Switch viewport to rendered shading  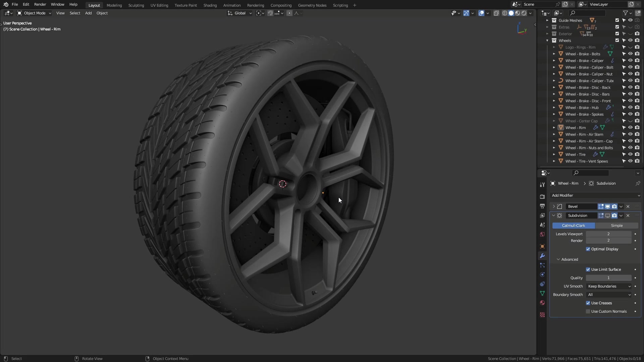point(524,13)
